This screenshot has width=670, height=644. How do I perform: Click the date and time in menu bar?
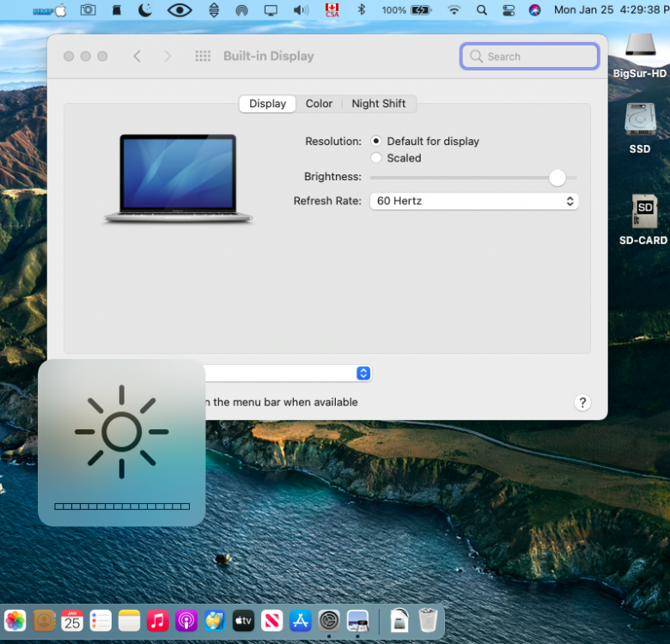(612, 9)
